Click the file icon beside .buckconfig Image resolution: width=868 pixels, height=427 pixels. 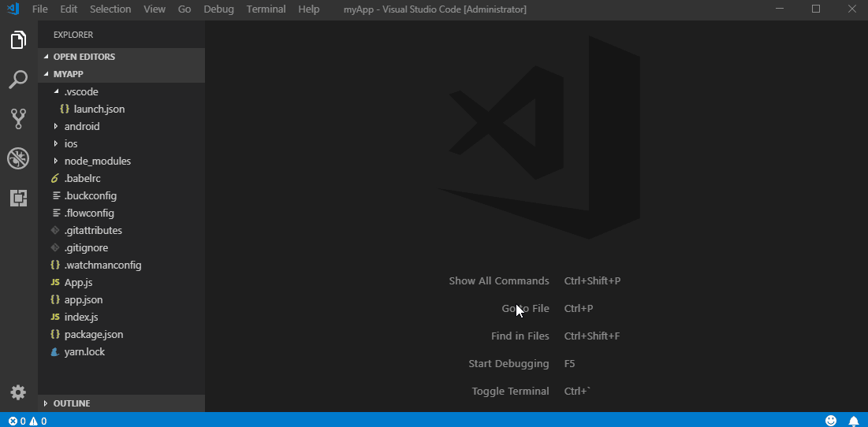click(55, 196)
